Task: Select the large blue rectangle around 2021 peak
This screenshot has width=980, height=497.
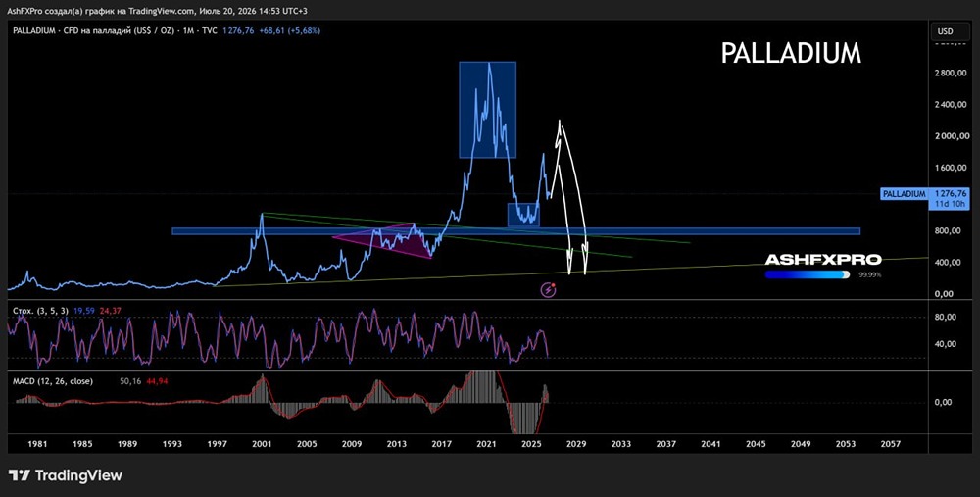Action: click(487, 110)
